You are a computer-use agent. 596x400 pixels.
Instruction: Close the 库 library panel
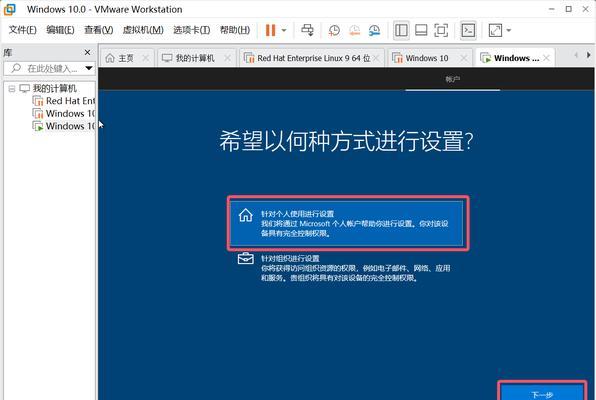pos(87,52)
